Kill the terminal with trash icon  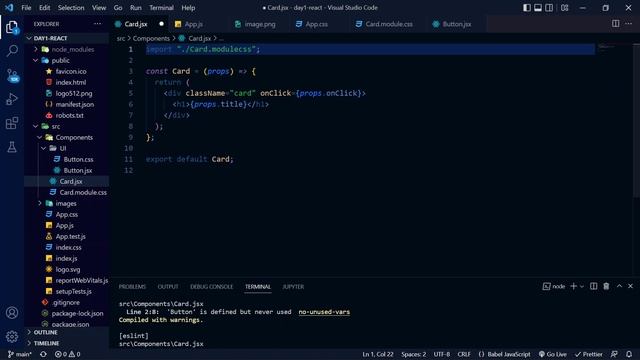[606, 287]
